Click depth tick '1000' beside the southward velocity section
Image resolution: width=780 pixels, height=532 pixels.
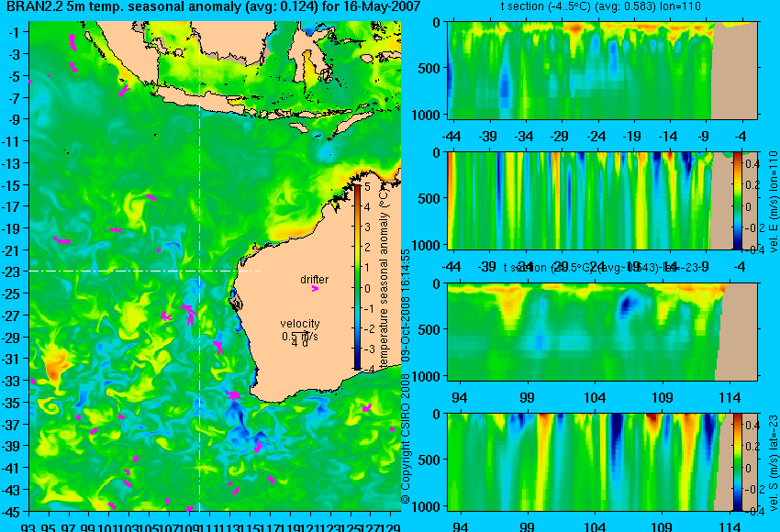[427, 506]
